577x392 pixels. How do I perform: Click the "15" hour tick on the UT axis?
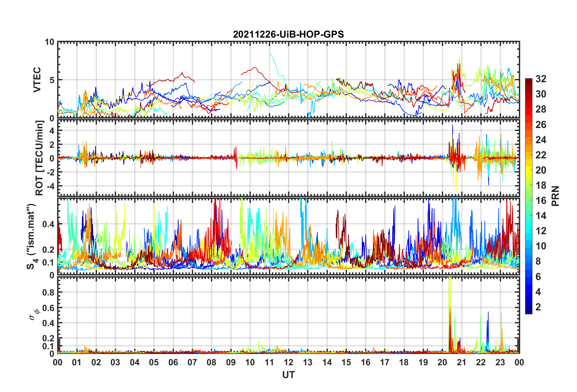pos(346,362)
